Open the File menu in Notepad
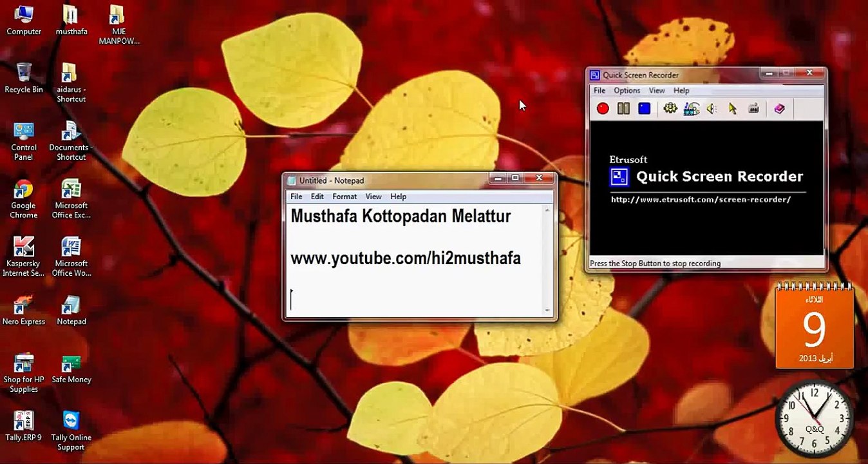Viewport: 868px width, 464px height. (296, 197)
